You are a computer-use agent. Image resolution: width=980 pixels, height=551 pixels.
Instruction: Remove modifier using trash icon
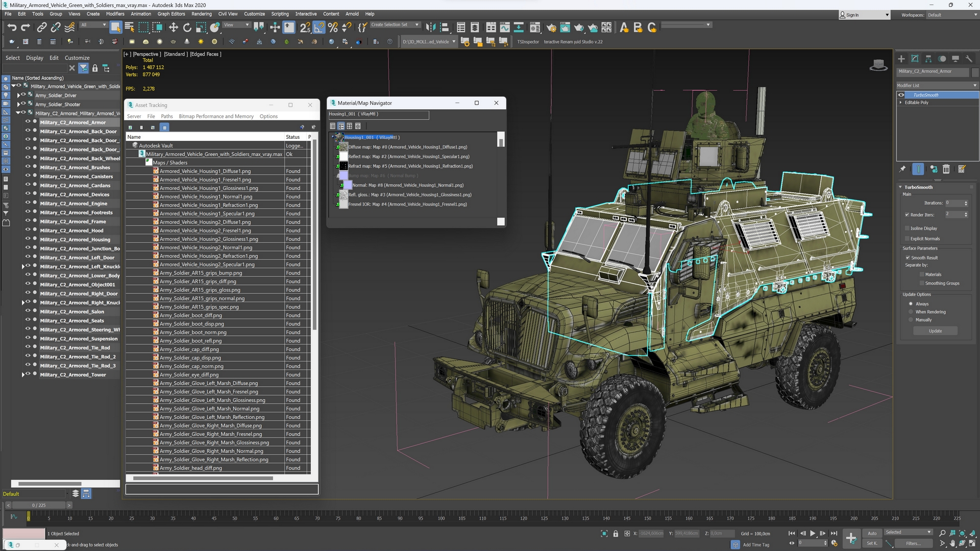coord(946,169)
